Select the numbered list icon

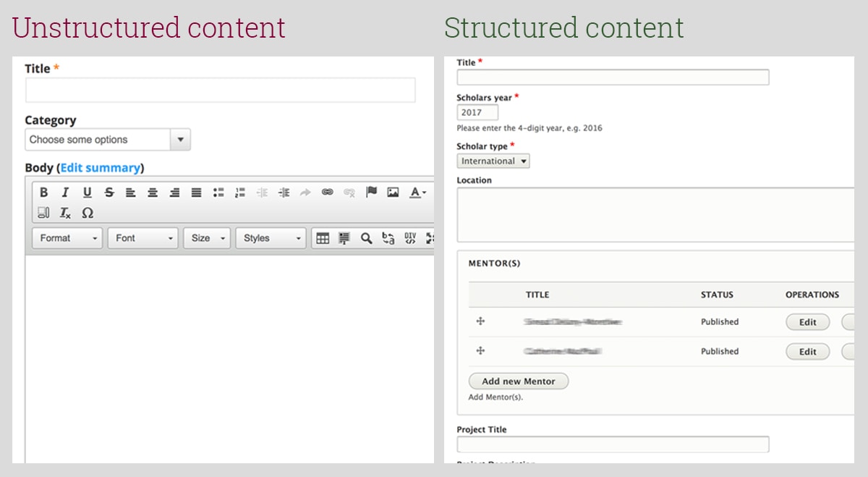pyautogui.click(x=239, y=193)
